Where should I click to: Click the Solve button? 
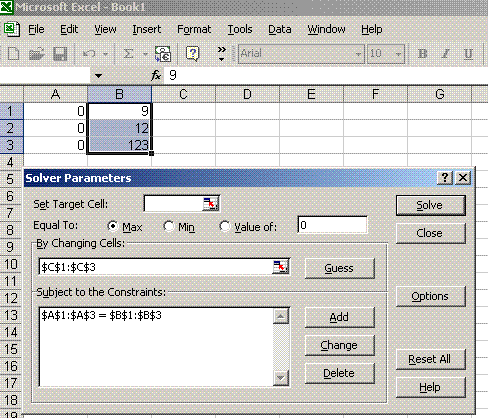point(430,205)
